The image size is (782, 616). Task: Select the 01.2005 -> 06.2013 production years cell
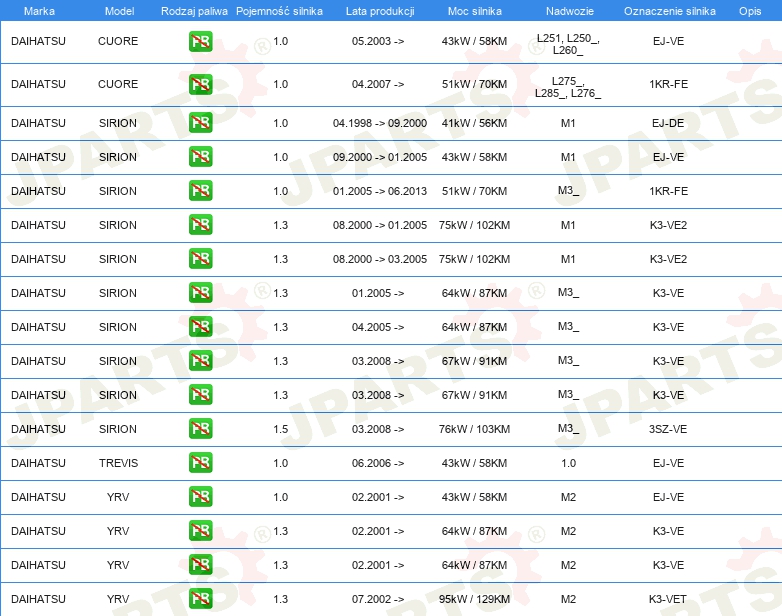380,191
